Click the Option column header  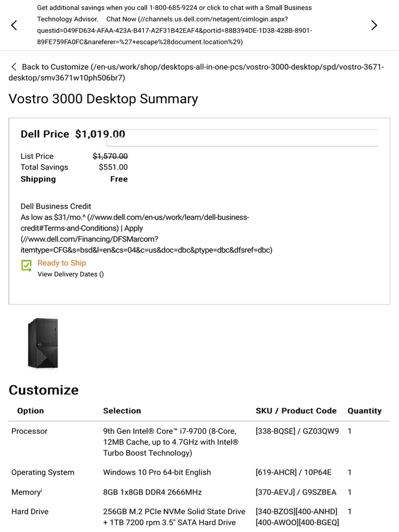click(31, 411)
